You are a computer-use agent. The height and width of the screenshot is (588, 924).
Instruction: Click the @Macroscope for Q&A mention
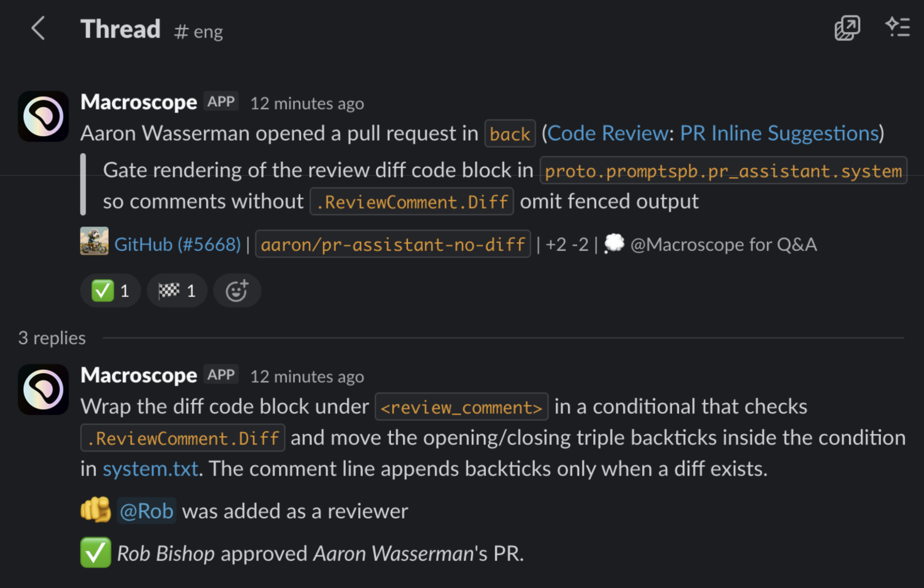pyautogui.click(x=723, y=244)
